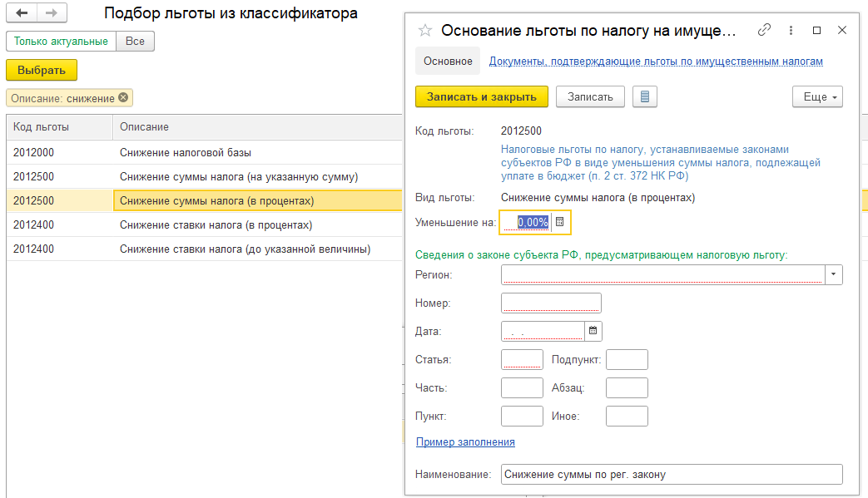Expand the Регион dropdown list

tap(833, 274)
